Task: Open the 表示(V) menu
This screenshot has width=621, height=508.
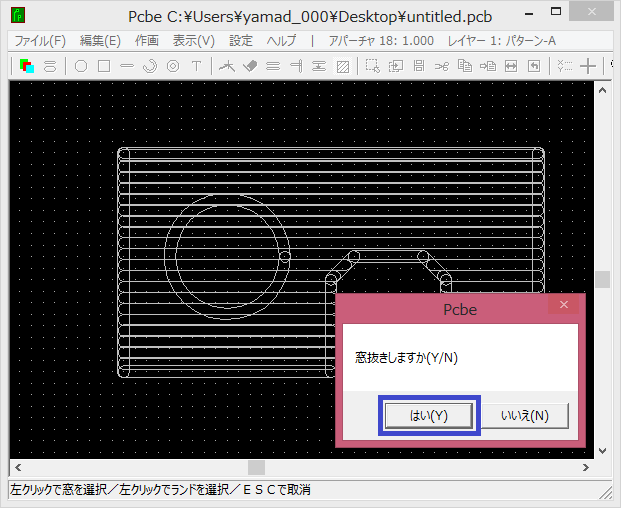Action: [x=193, y=41]
